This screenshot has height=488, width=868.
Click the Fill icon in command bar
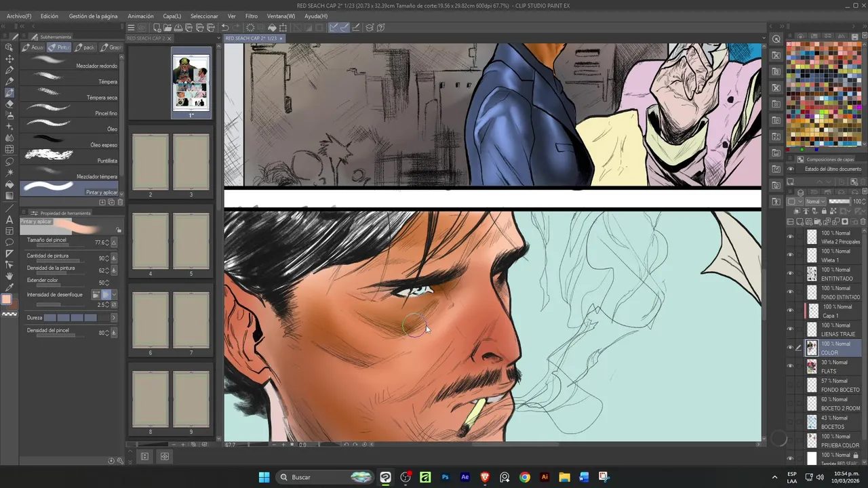(272, 28)
